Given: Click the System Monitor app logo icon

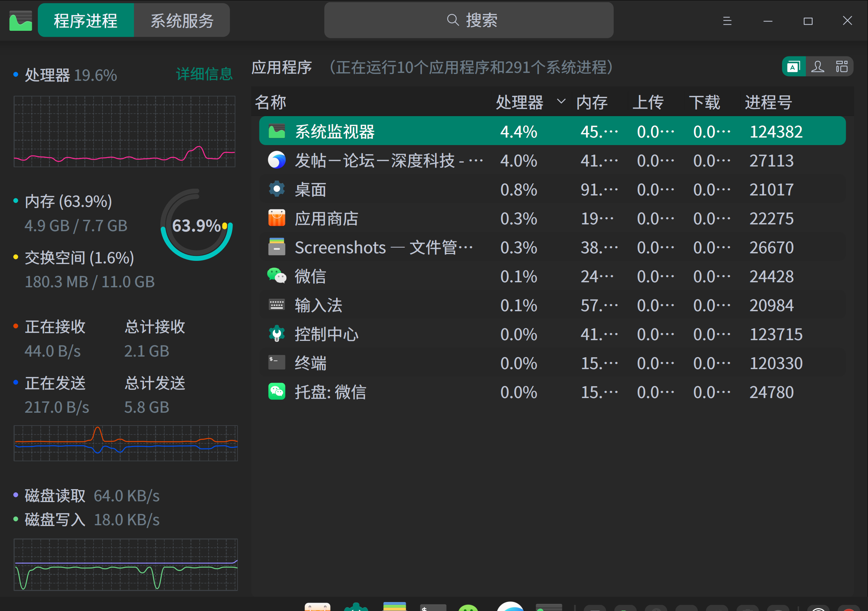Looking at the screenshot, I should click(20, 21).
